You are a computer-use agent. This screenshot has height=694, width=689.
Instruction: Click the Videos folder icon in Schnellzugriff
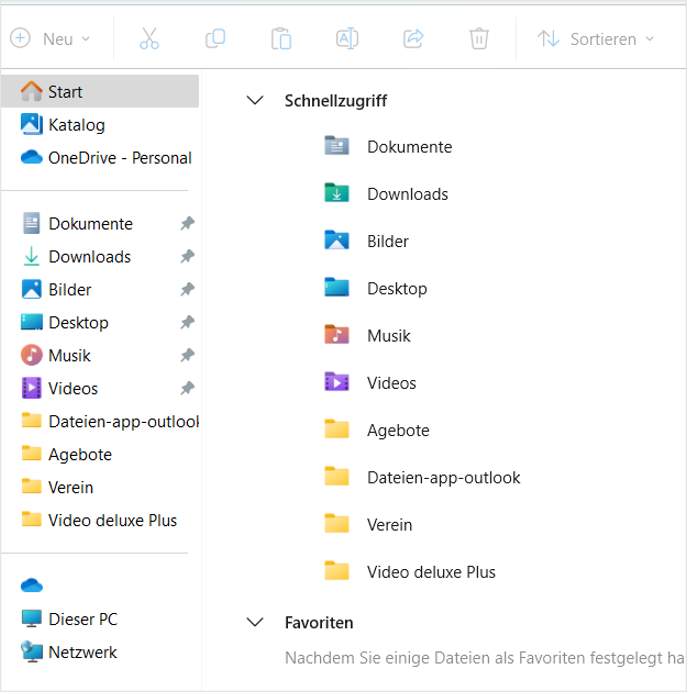tap(336, 382)
